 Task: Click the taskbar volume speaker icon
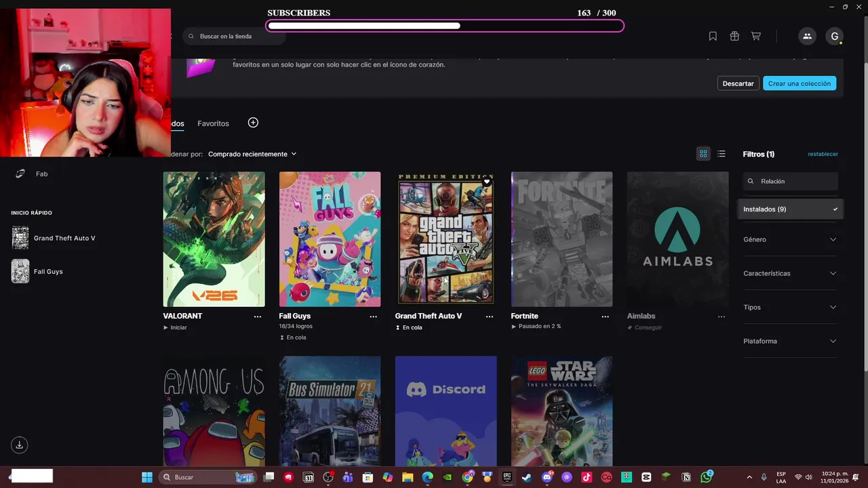click(x=808, y=477)
